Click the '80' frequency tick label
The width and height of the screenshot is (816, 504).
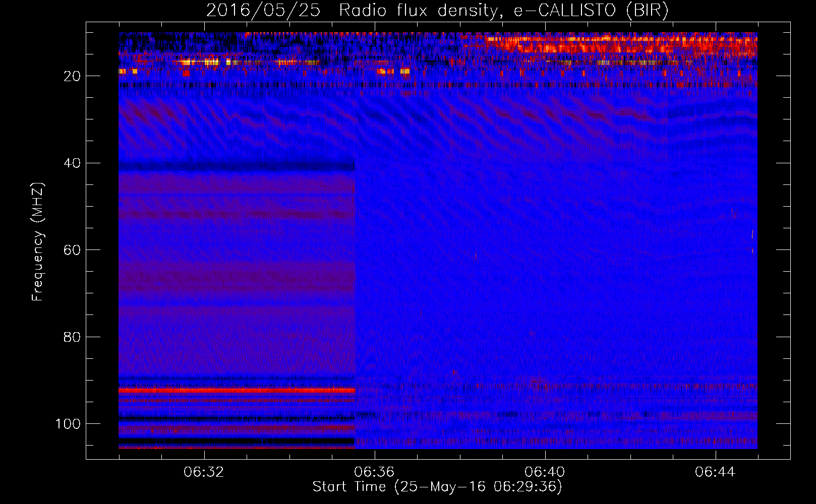tap(72, 337)
